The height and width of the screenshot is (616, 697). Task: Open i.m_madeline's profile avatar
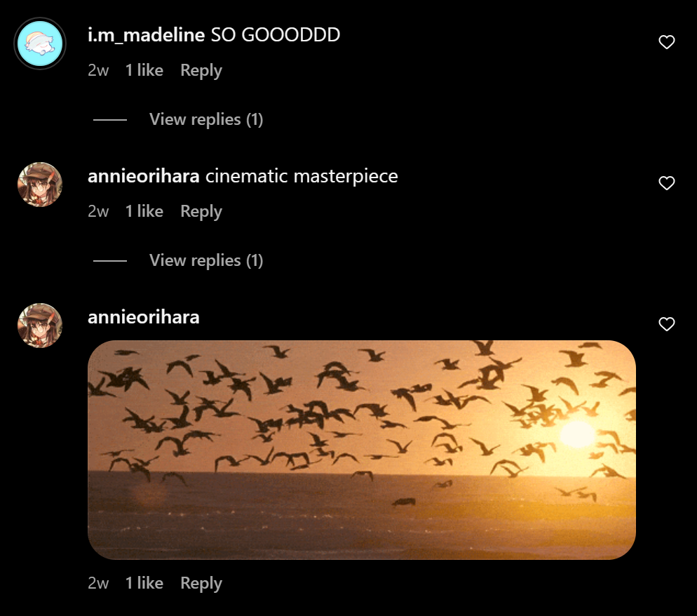[40, 43]
